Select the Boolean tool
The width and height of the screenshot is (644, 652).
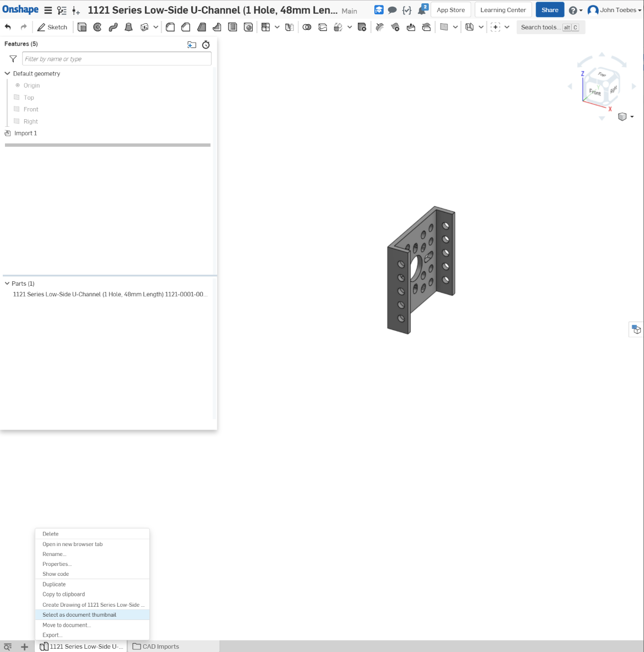307,27
